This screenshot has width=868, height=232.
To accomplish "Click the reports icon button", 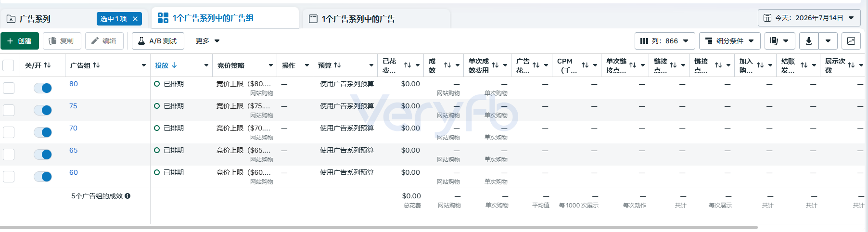I will point(779,41).
